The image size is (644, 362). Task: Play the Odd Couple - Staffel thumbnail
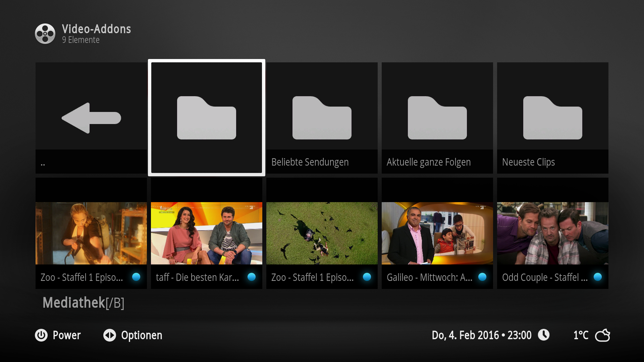[553, 233]
